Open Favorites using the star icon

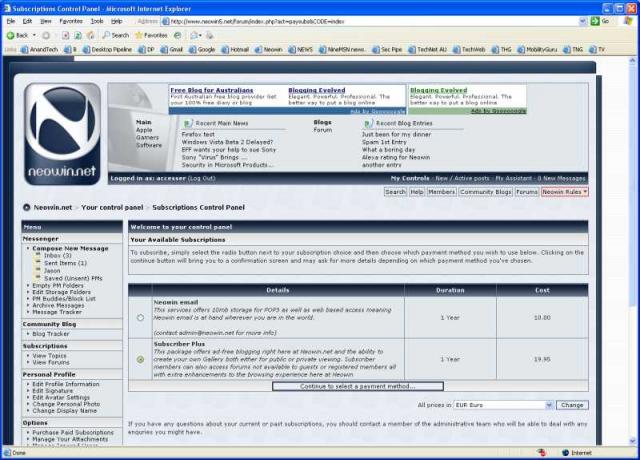(x=138, y=34)
